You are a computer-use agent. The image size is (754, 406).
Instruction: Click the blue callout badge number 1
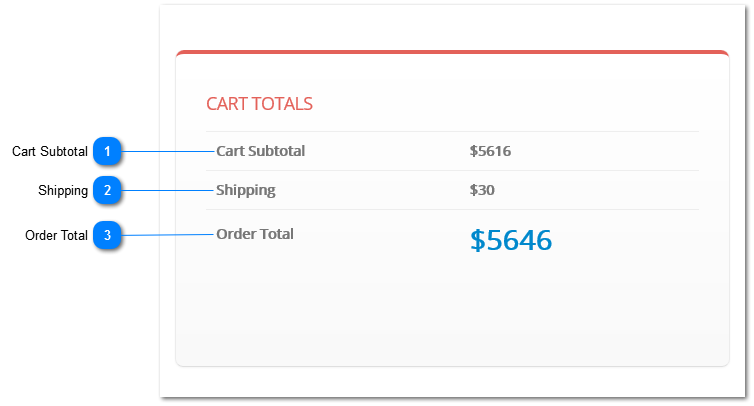click(107, 151)
